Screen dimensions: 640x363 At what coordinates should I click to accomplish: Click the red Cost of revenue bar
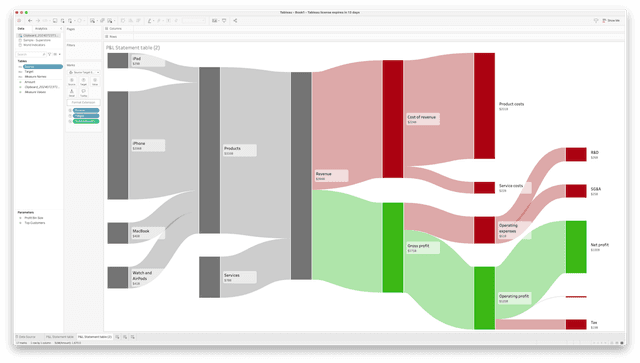click(x=393, y=119)
